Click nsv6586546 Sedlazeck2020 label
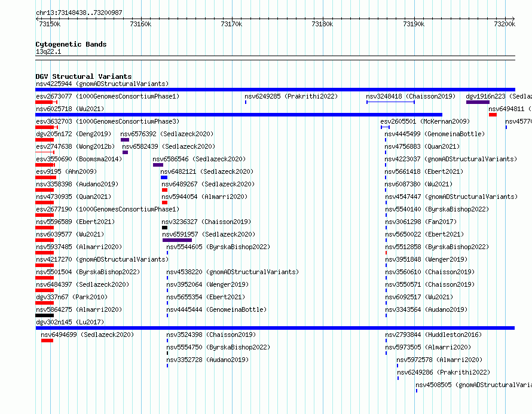 tap(199, 159)
